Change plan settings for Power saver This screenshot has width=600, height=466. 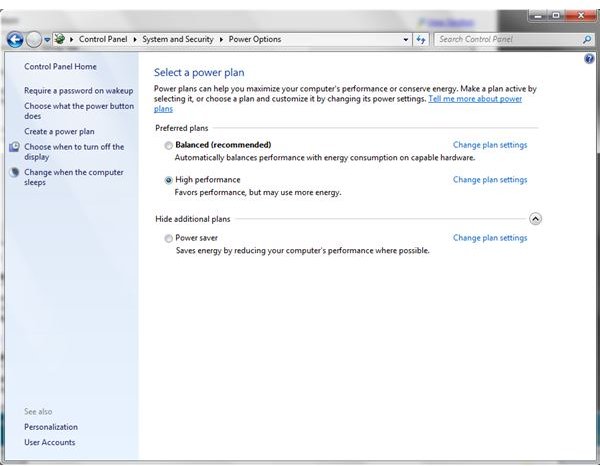(x=490, y=238)
